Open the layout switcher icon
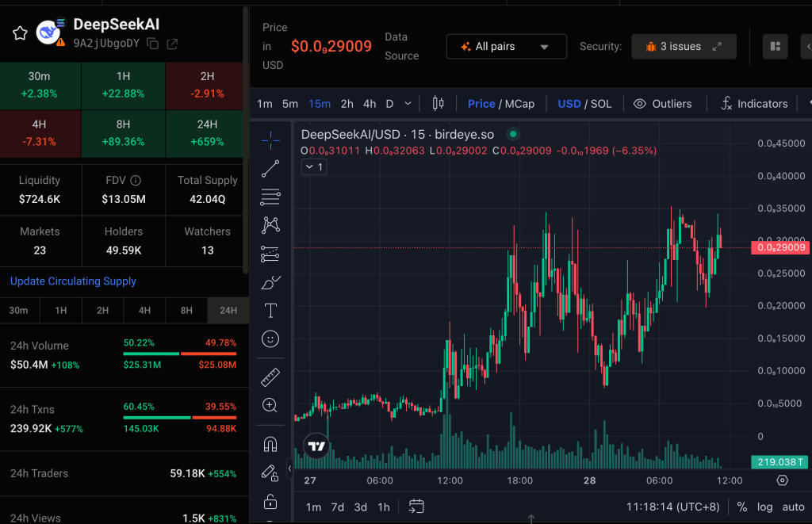 pyautogui.click(x=776, y=47)
